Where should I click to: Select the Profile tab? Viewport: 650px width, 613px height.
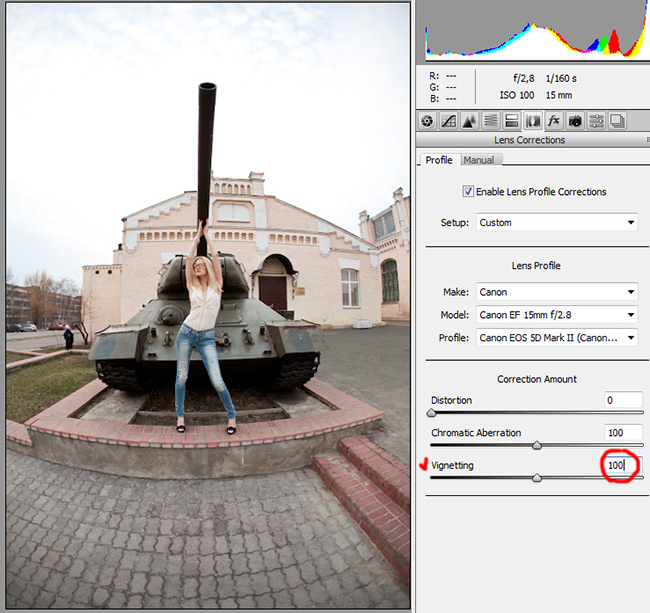click(439, 160)
